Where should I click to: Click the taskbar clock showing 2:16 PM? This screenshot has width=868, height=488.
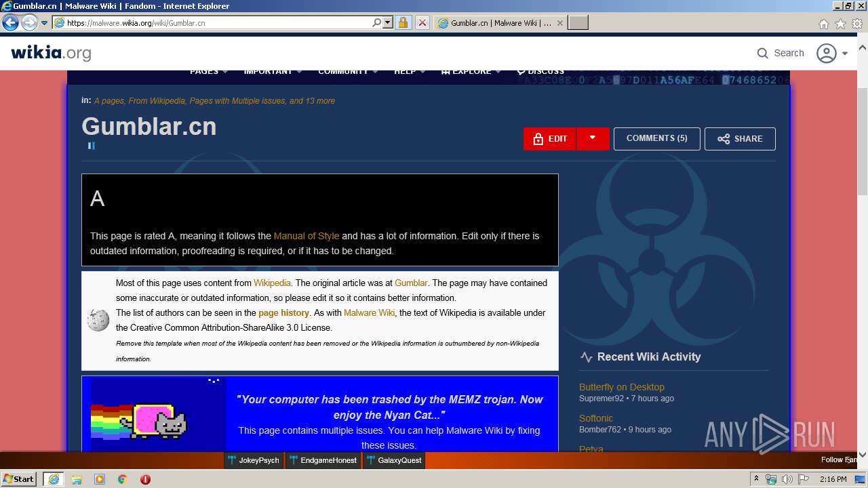coord(833,479)
